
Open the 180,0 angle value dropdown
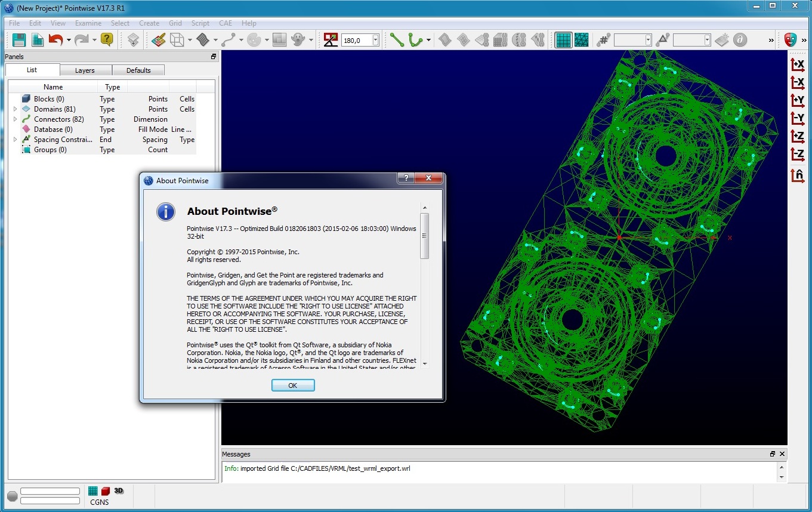click(375, 40)
